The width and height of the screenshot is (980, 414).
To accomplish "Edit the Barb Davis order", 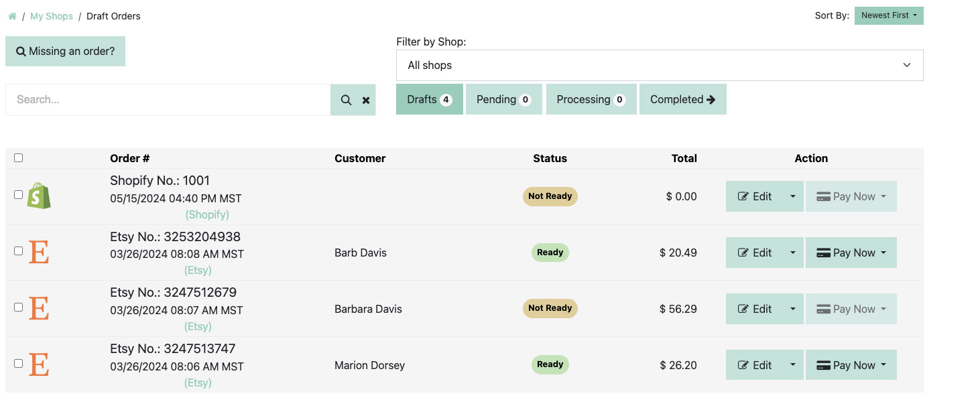I will [755, 253].
